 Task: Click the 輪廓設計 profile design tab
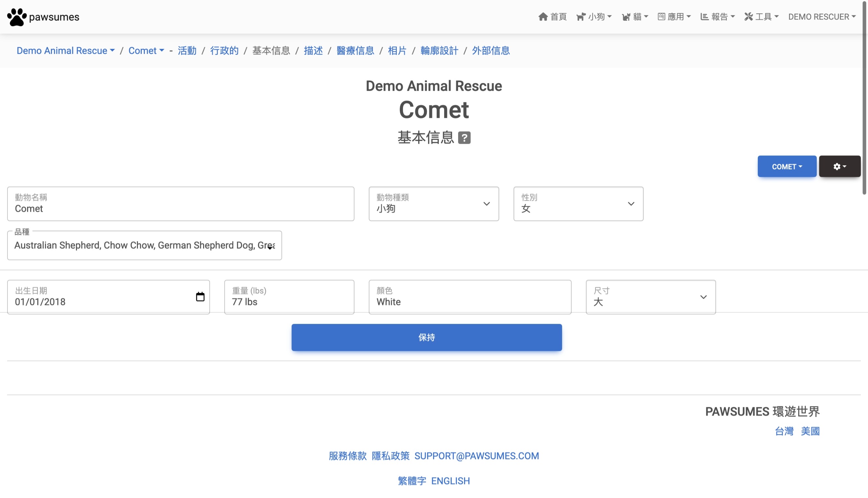coord(439,51)
